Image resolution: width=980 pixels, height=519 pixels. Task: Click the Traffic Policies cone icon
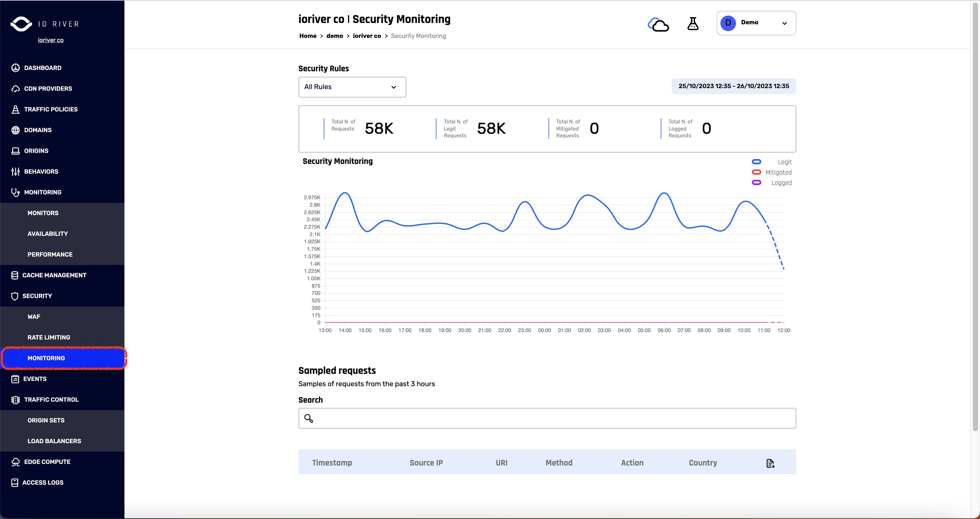tap(15, 110)
